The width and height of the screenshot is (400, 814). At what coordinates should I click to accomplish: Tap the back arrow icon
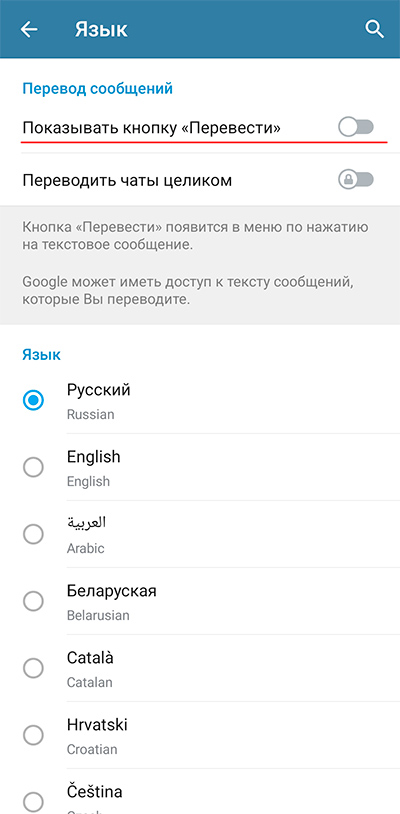click(x=29, y=30)
